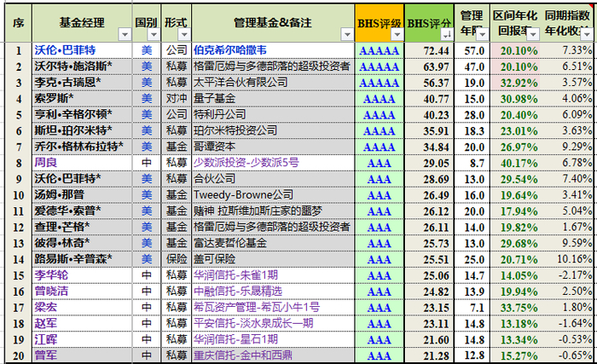Screen dimensions: 597x364
Task: Click the cell 汤姆•那普
Action: click(82, 195)
